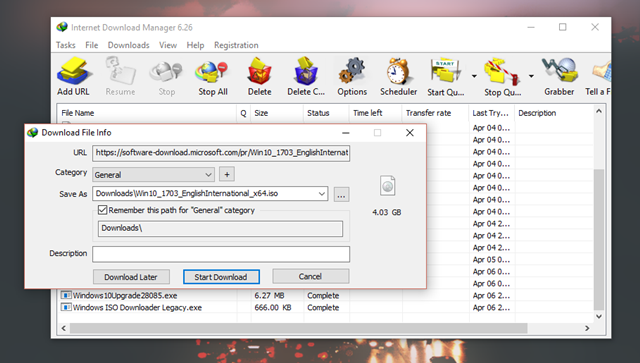Click the scroll up arrow of list
This screenshot has width=640, height=363.
[599, 111]
